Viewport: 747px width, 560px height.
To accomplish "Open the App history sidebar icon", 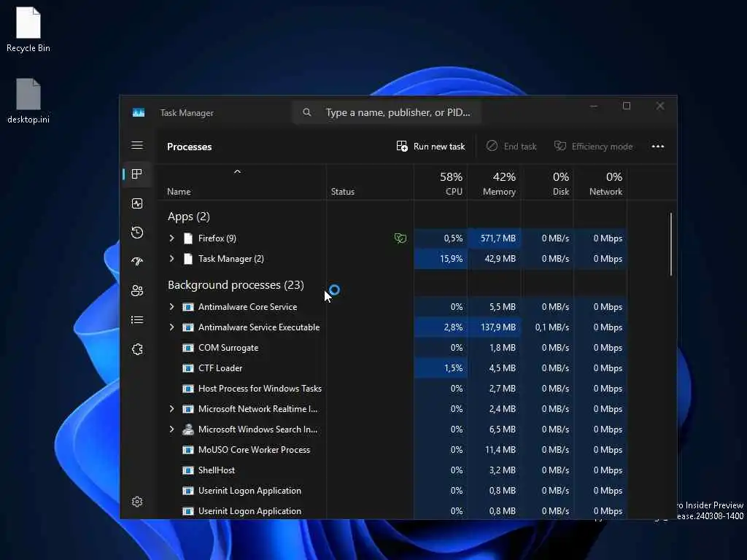I will pos(137,233).
